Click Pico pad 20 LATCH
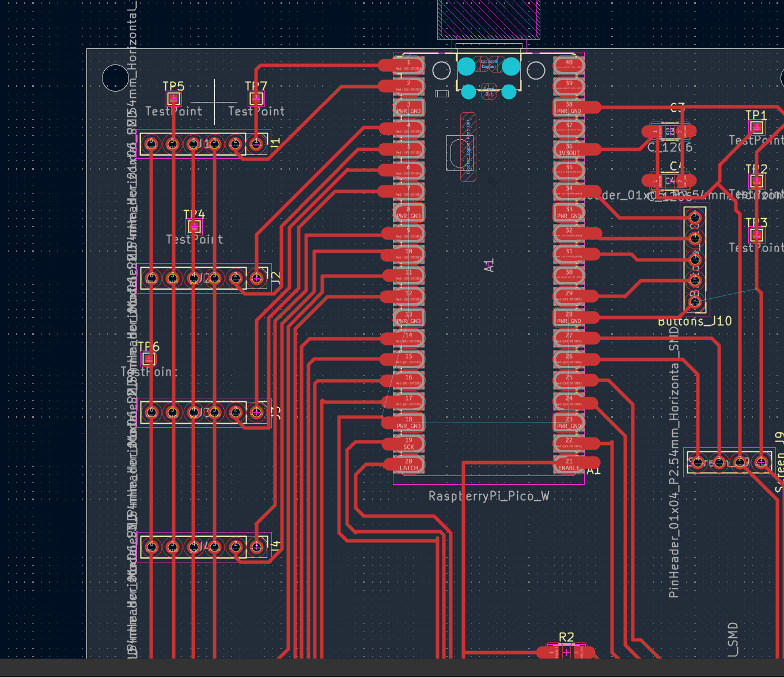 click(408, 465)
